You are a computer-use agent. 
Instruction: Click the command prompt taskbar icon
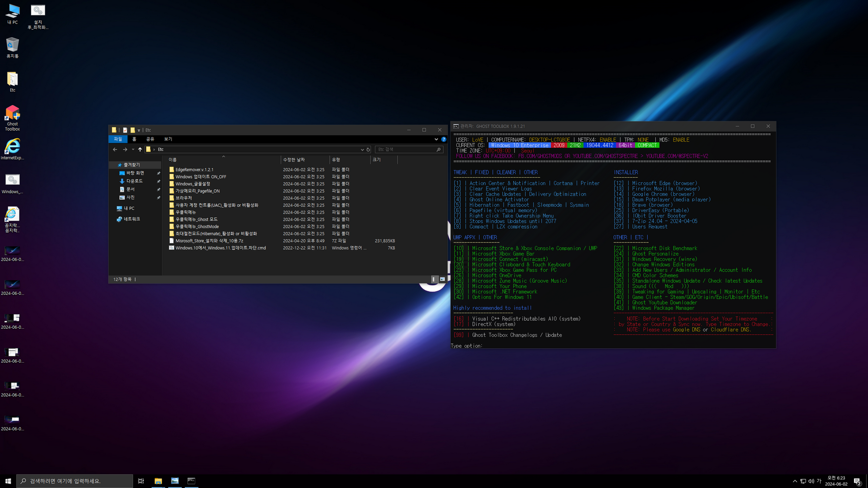coord(191,481)
